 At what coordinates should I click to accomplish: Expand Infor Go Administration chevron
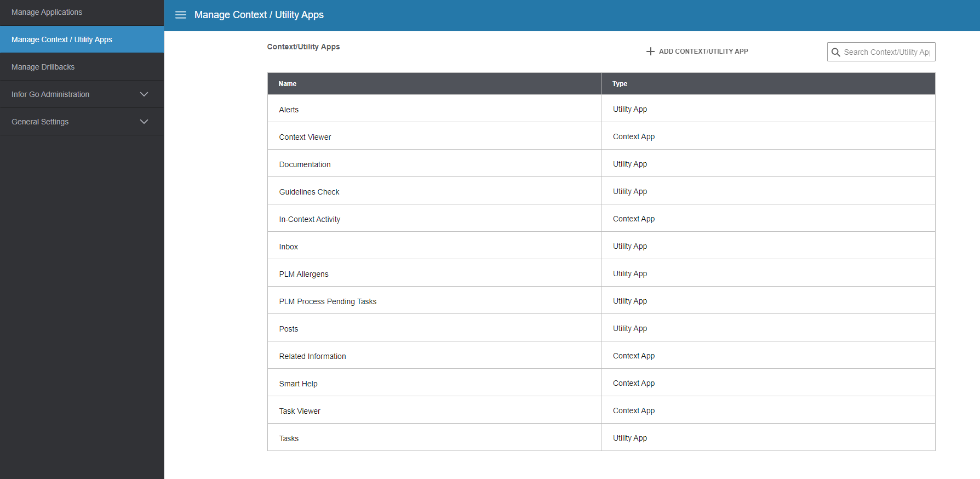click(144, 94)
